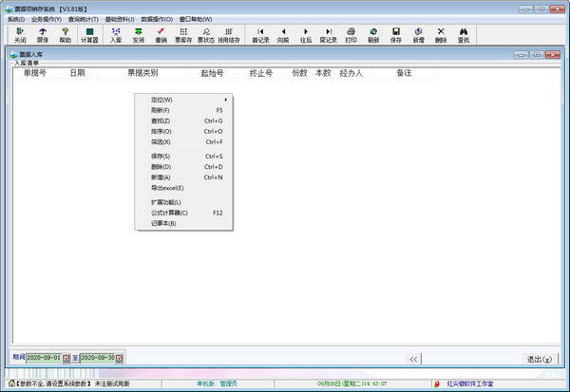This screenshot has width=570, height=392.
Task: Click the 帮助 help toolbar icon
Action: click(65, 36)
